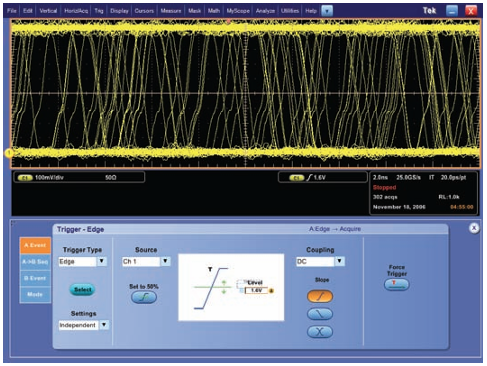Open the Help menu
The image size is (487, 366).
click(311, 11)
